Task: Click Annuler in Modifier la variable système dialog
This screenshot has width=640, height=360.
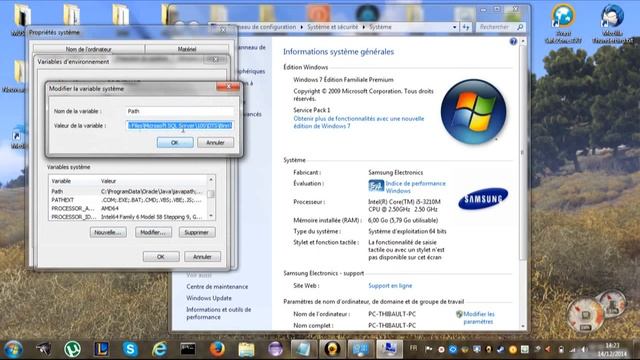Action: (215, 142)
